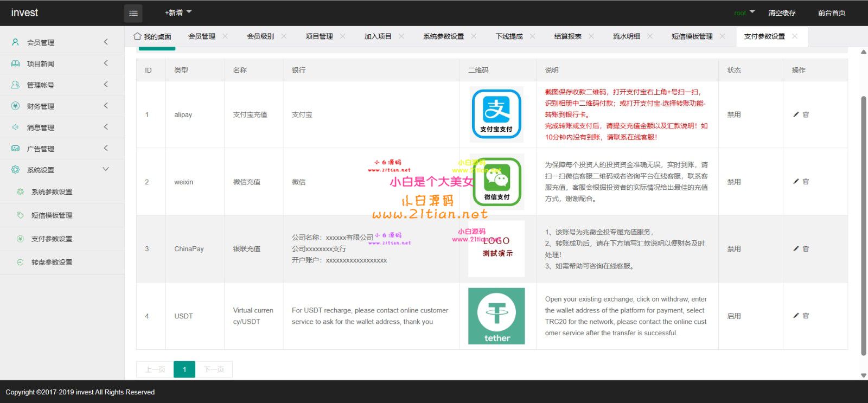The width and height of the screenshot is (868, 403).
Task: Close the 结算报表 tab
Action: [591, 36]
